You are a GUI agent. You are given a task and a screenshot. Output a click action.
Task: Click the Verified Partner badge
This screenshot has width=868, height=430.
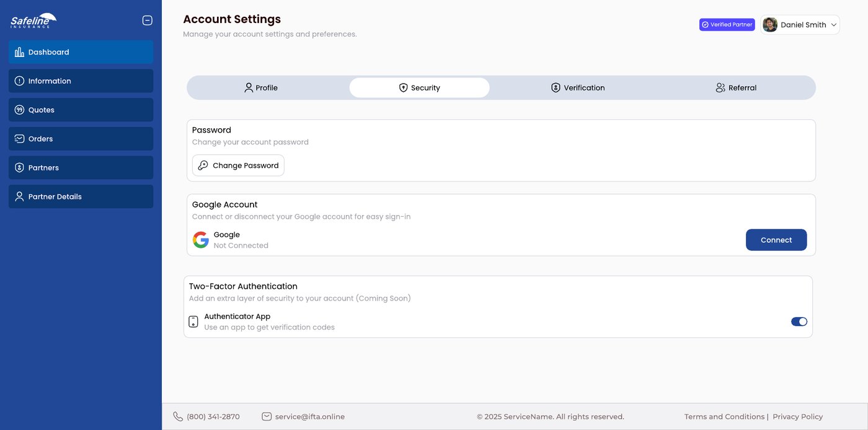(x=727, y=25)
